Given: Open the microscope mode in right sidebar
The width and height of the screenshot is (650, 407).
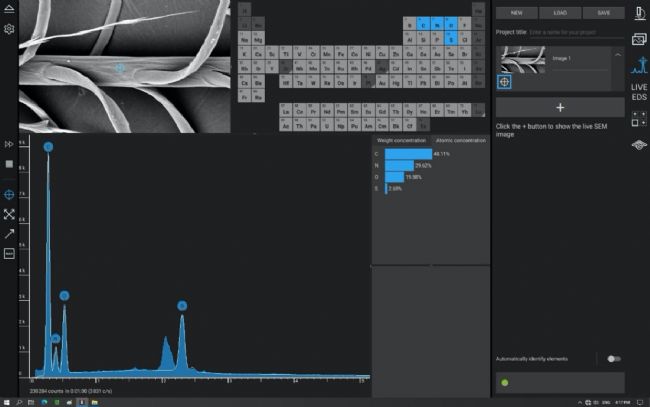Looking at the screenshot, I should click(x=639, y=12).
